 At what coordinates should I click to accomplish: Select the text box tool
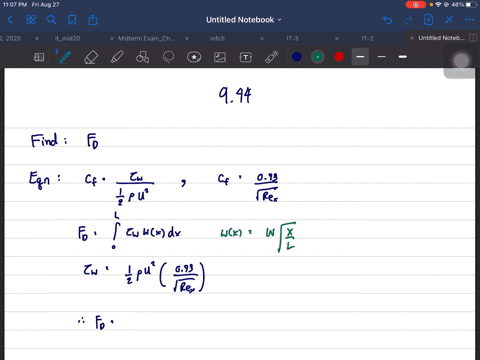click(246, 57)
